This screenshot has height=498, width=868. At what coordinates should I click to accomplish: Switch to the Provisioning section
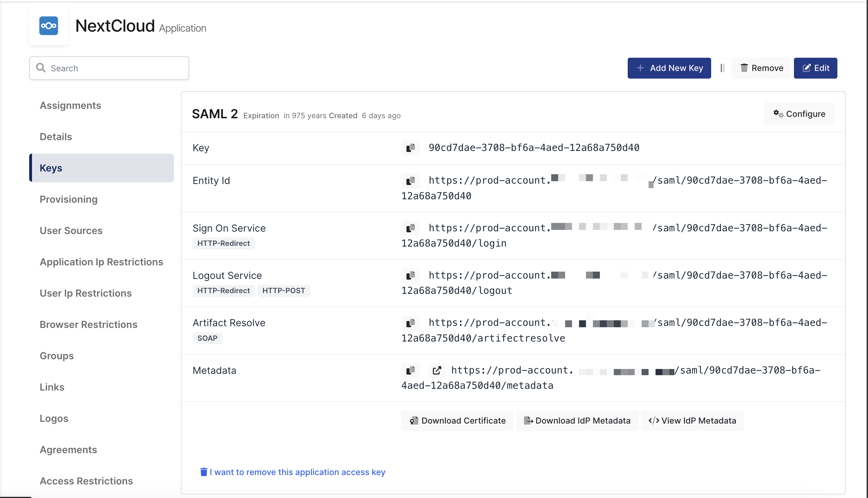[x=69, y=199]
